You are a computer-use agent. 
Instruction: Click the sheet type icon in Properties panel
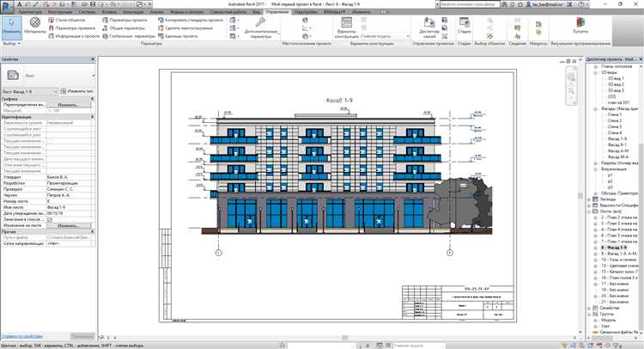13,76
